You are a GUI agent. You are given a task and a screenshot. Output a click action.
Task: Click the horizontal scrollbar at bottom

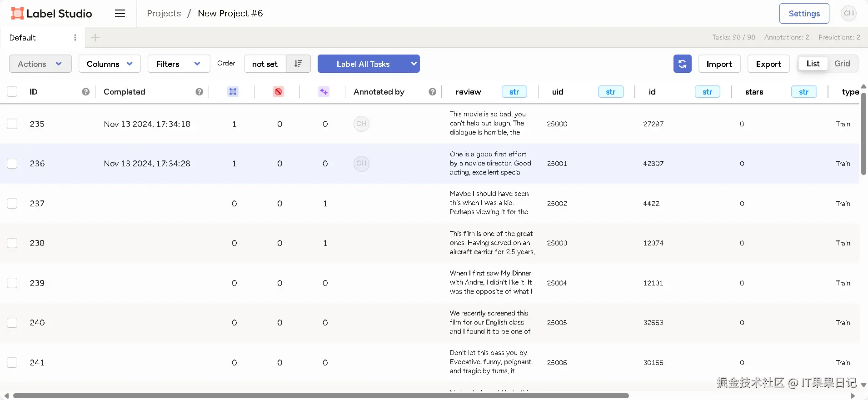[321, 395]
